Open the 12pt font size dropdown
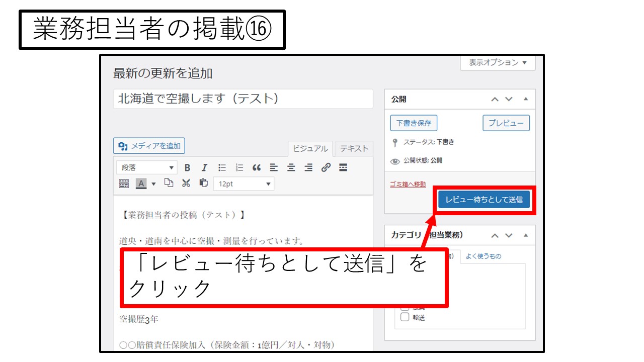Image resolution: width=644 pixels, height=362 pixels. pyautogui.click(x=244, y=184)
